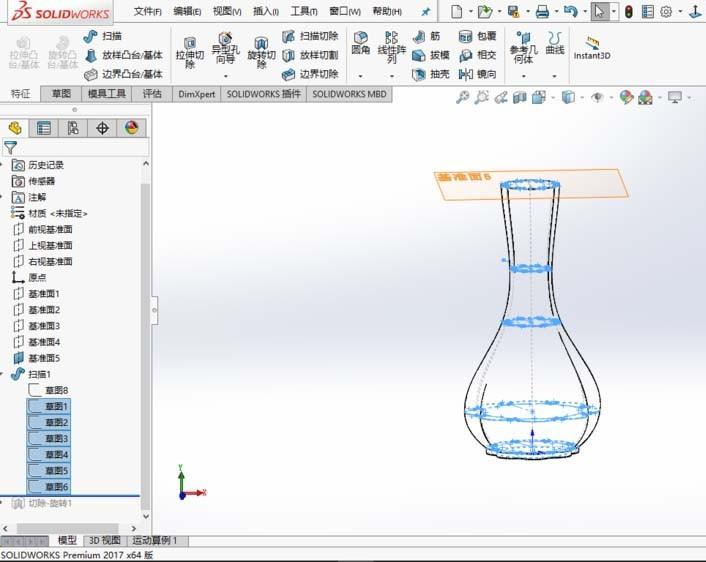Open the 参考几何体 reference geometry tool
Viewport: 706px width, 562px height.
(523, 47)
